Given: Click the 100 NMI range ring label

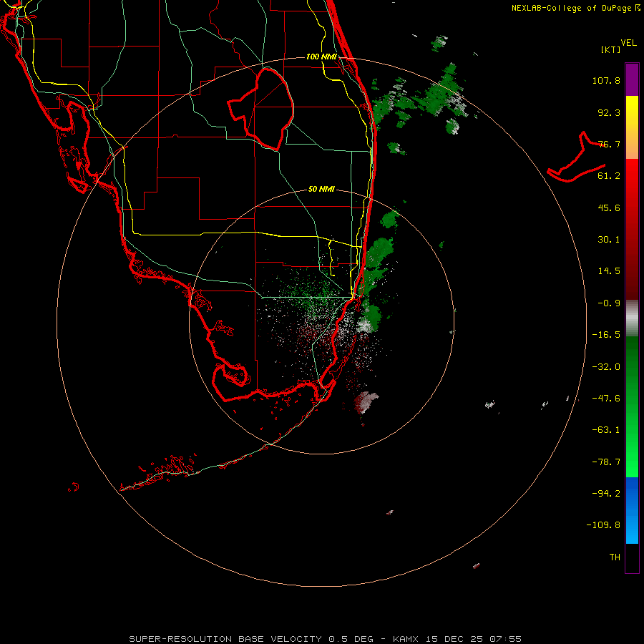Looking at the screenshot, I should (x=321, y=57).
